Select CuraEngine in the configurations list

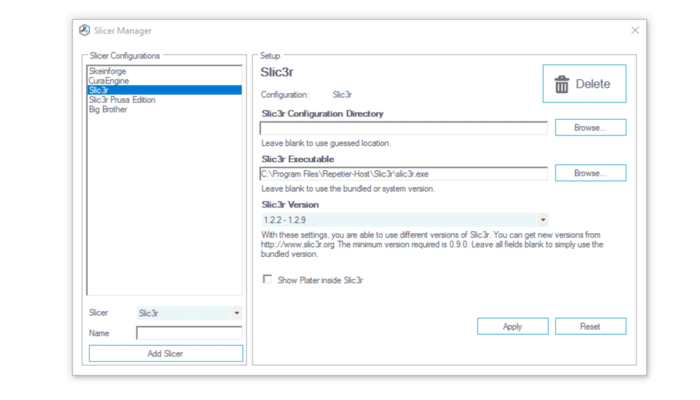[x=164, y=81]
